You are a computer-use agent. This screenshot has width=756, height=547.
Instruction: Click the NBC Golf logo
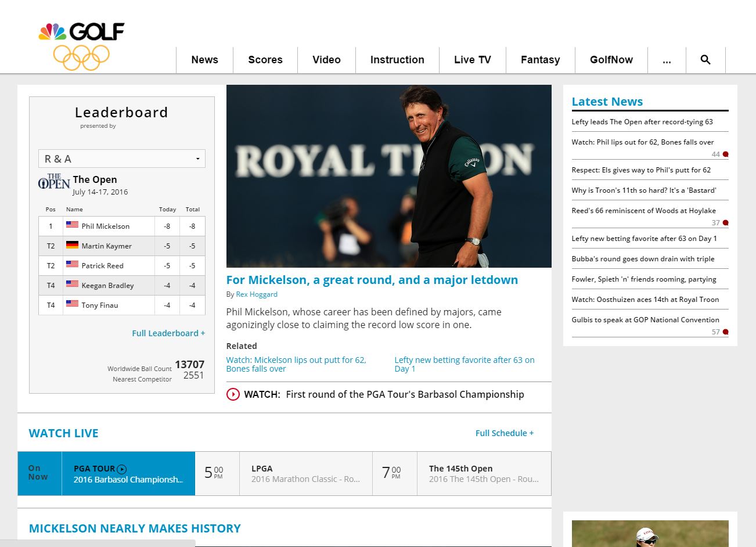click(81, 31)
